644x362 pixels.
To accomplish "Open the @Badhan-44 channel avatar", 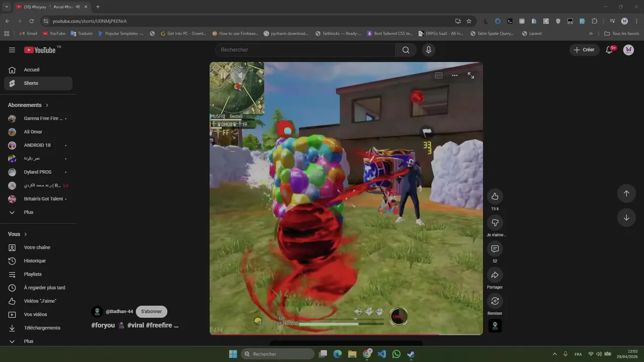I will click(97, 312).
